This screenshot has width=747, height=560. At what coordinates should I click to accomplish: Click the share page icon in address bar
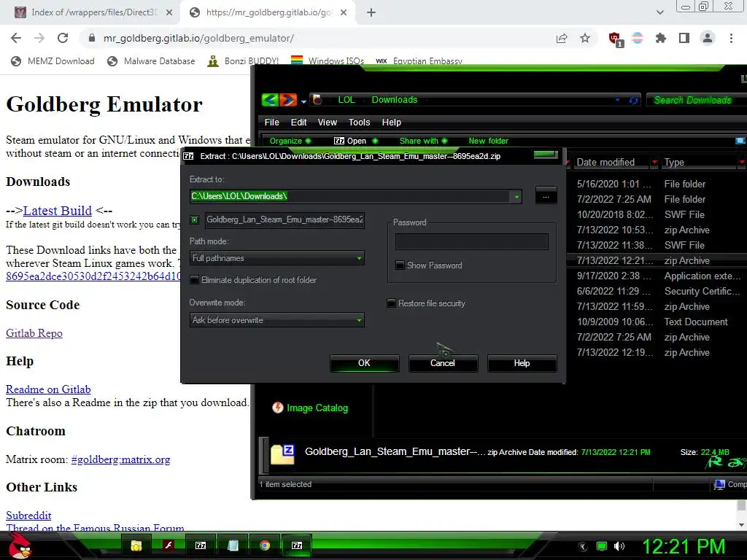[562, 38]
